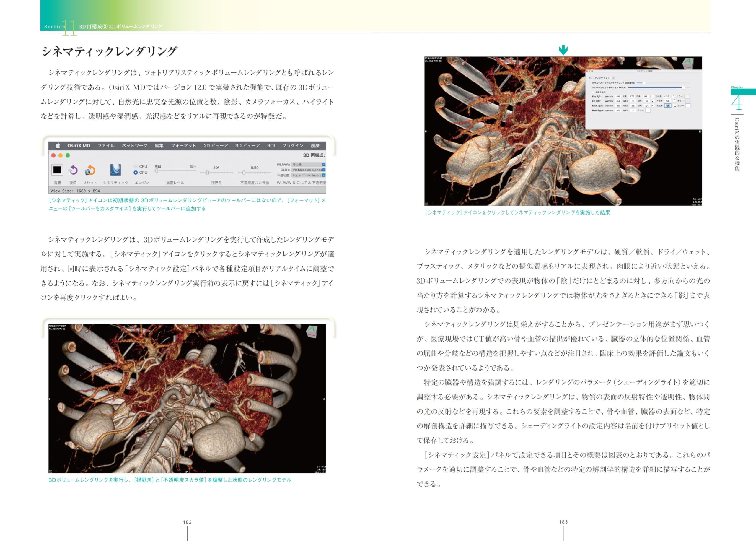Viewport: 756px width, 541px height.
Task: Select the GPU engine radio button
Action: (136, 173)
